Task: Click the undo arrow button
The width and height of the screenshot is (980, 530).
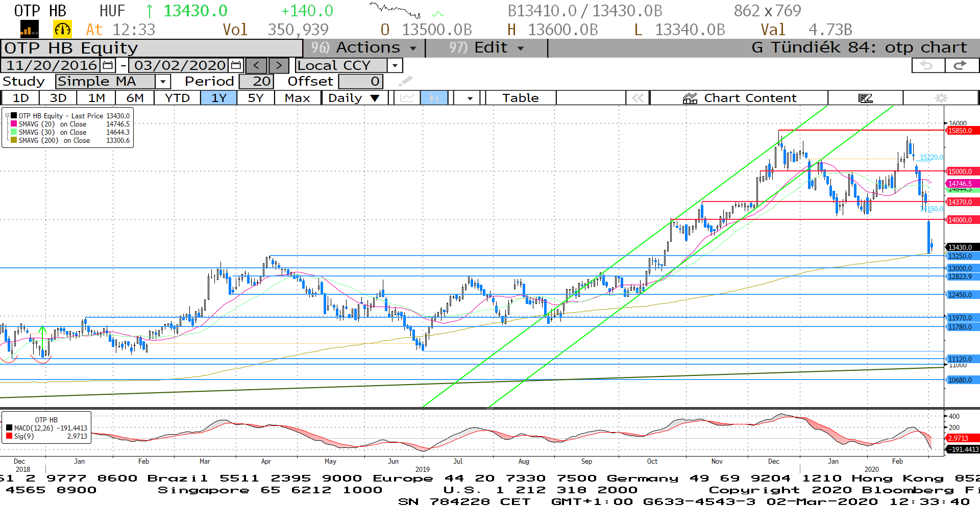Action: pyautogui.click(x=927, y=65)
